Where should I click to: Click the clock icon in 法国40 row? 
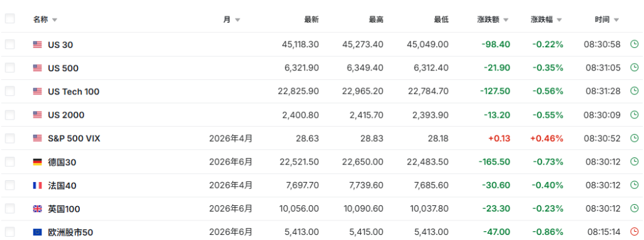tap(634, 185)
